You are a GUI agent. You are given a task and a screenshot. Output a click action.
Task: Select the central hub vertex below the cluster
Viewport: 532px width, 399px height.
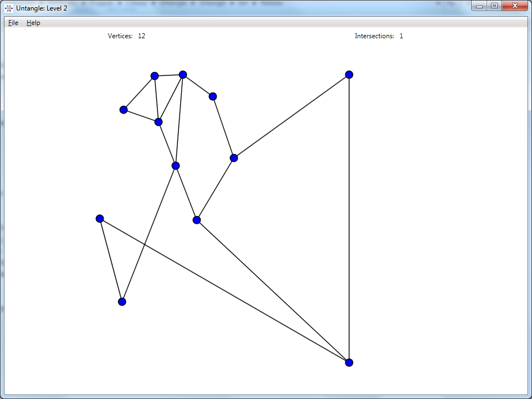(x=176, y=165)
